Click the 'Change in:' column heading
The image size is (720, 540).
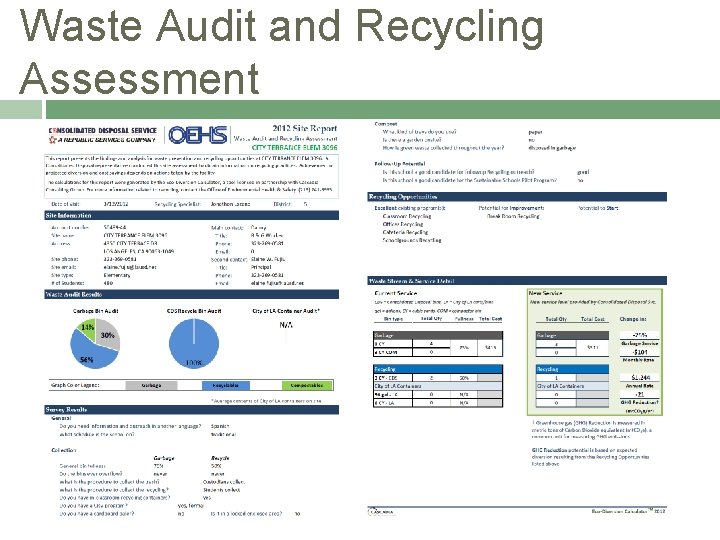[633, 319]
